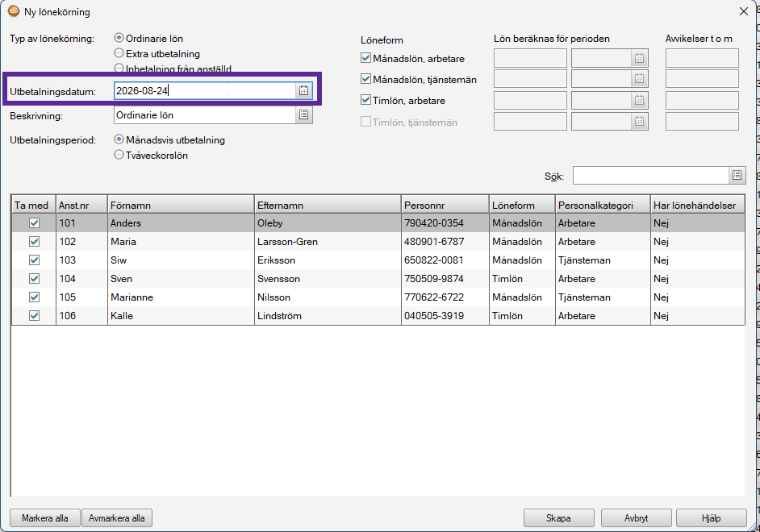Sort table by Personalkategori column header
The image size is (760, 532).
[603, 206]
